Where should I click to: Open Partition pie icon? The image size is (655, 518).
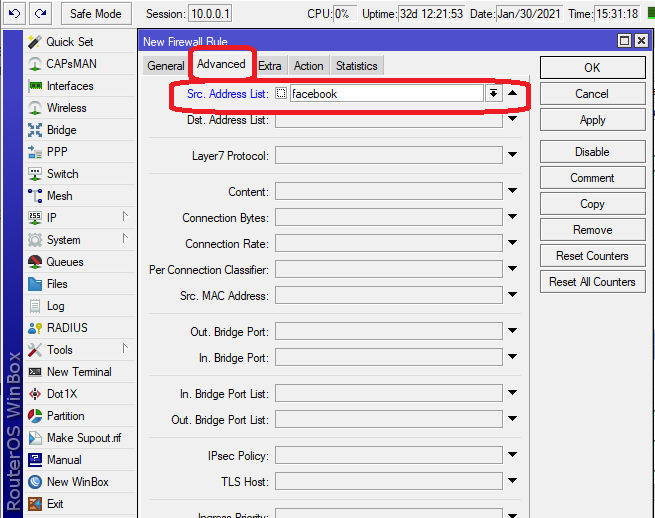[35, 416]
